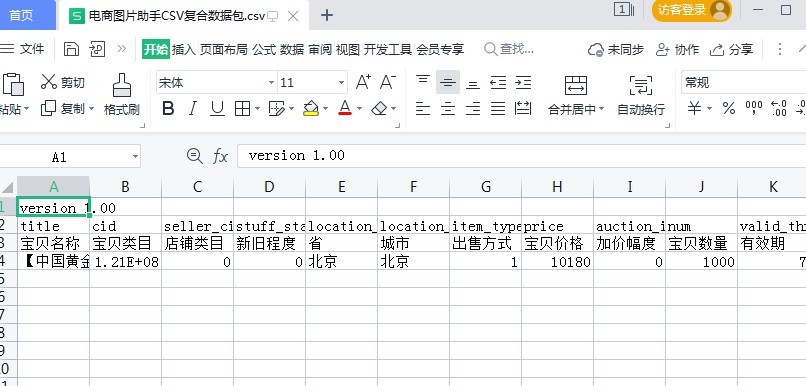Image resolution: width=806 pixels, height=386 pixels.
Task: Select the Format Painter brush
Action: coord(122,94)
